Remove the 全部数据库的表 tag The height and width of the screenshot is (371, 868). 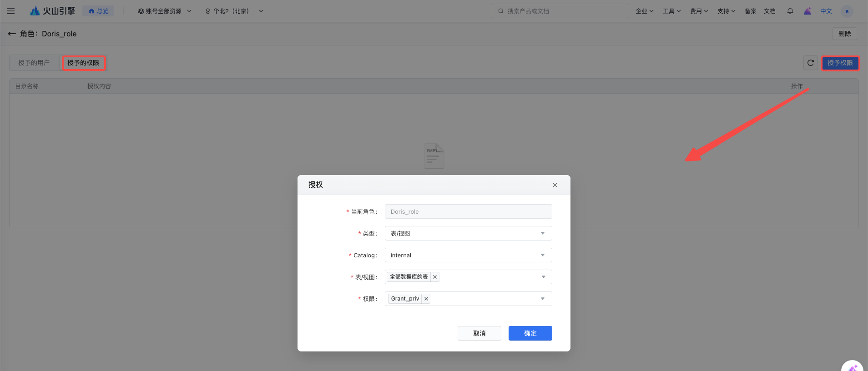[x=435, y=277]
